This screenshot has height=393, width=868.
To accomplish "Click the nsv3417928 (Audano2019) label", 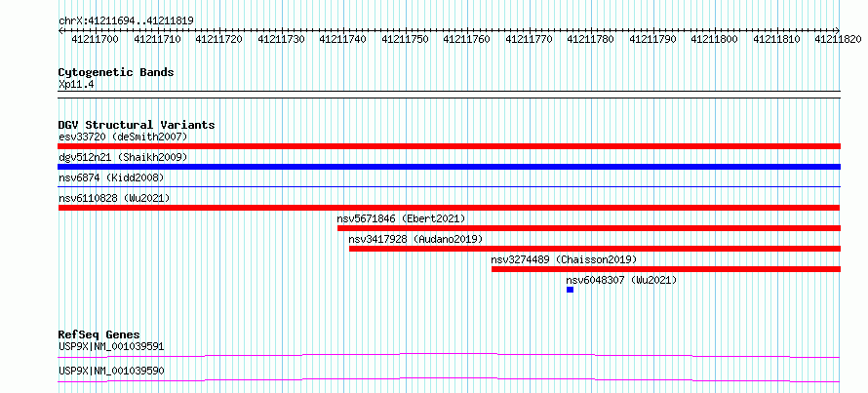I will click(x=415, y=239).
